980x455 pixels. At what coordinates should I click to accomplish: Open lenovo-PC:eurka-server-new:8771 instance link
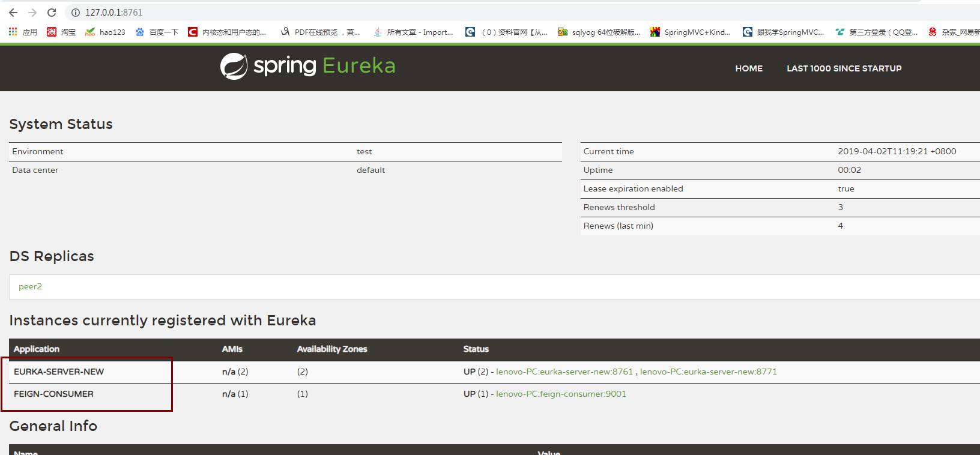point(709,372)
